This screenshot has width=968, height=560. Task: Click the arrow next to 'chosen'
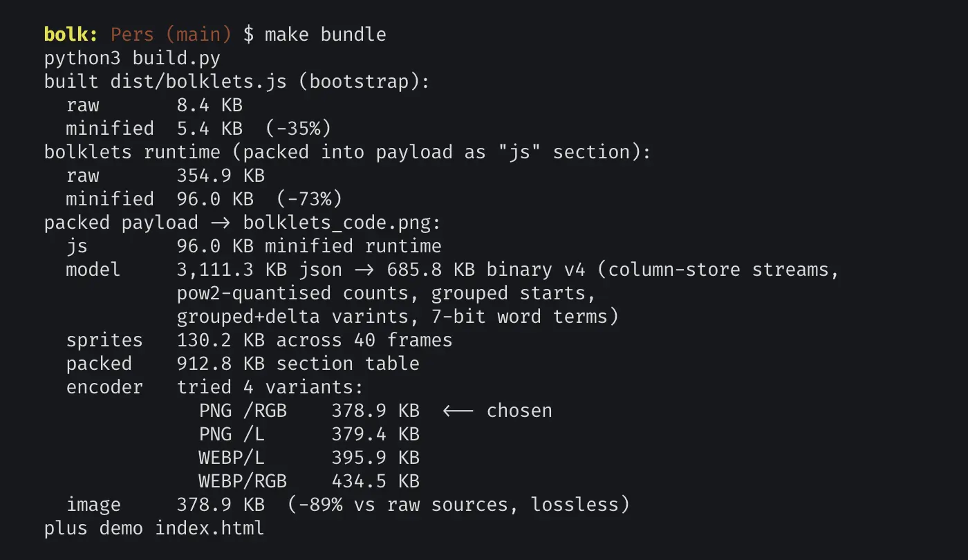[x=458, y=411]
